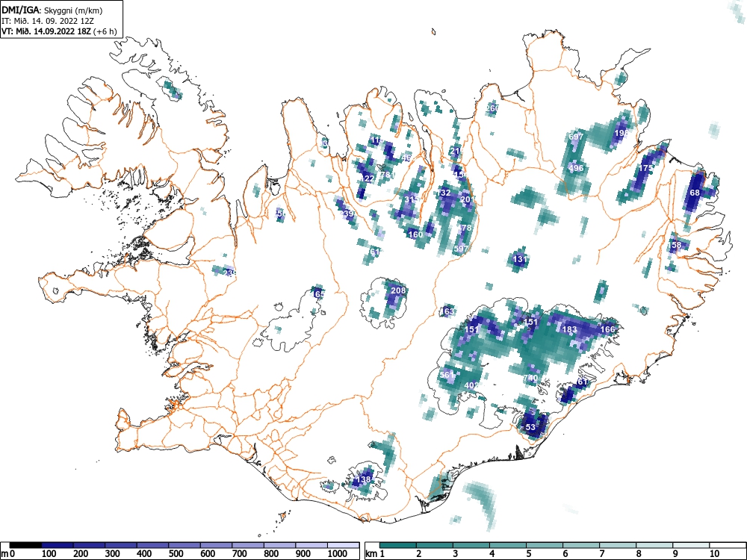The height and width of the screenshot is (560, 747).
Task: Click the '122' value in the north
Action: (367, 178)
